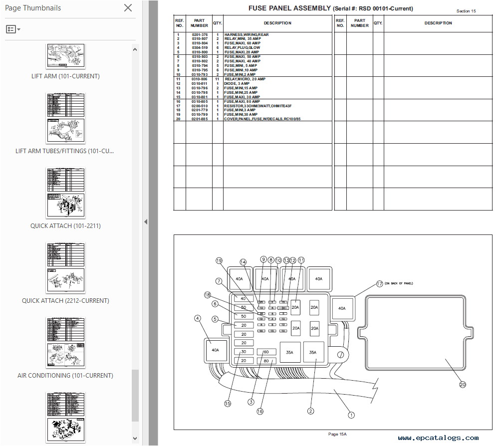Click the AIR CONDITIONING caption label
The image size is (504, 446).
(65, 375)
